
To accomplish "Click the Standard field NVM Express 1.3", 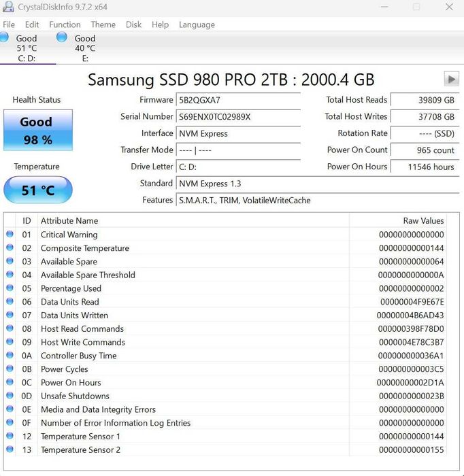I will [318, 184].
